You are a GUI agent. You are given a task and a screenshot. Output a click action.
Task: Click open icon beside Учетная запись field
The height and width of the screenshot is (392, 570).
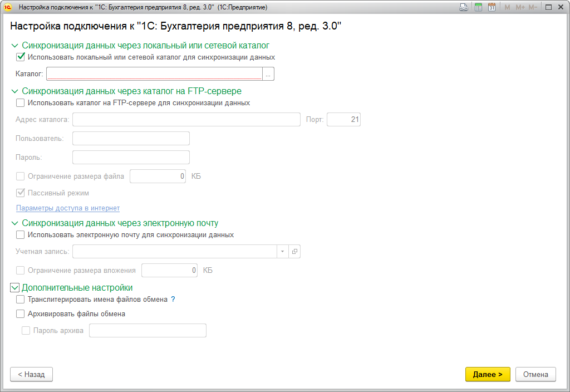(294, 252)
